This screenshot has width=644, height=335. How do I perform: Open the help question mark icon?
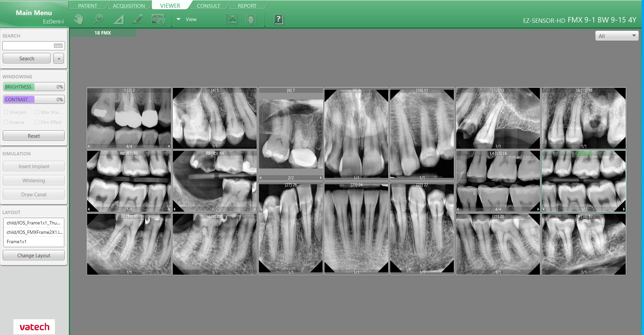click(278, 19)
